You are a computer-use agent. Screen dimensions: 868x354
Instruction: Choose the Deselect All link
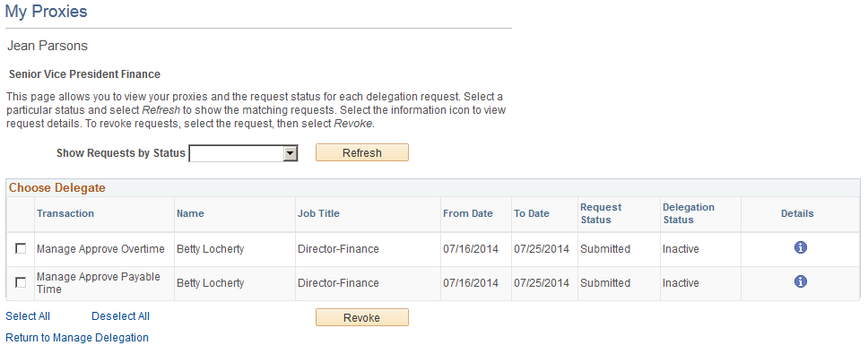click(121, 316)
